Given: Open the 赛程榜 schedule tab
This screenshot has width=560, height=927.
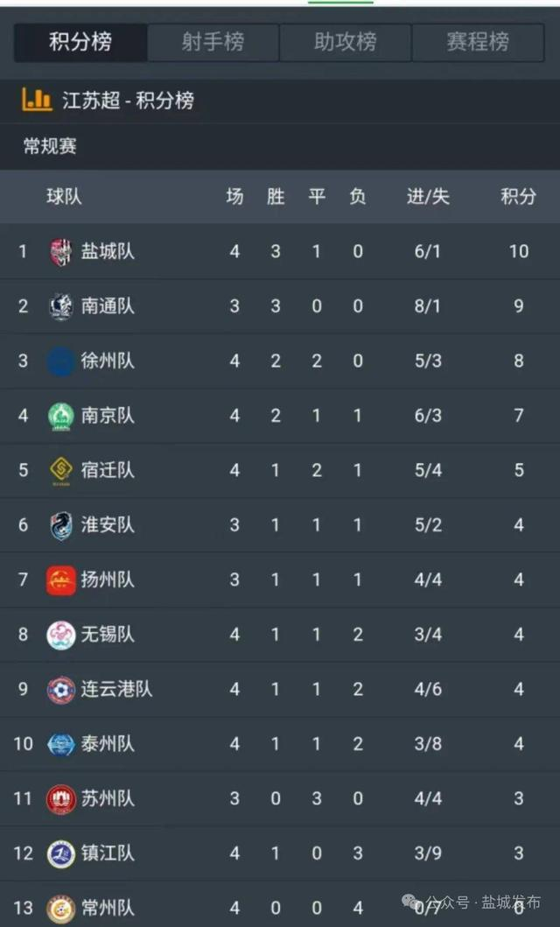Looking at the screenshot, I should pyautogui.click(x=478, y=42).
